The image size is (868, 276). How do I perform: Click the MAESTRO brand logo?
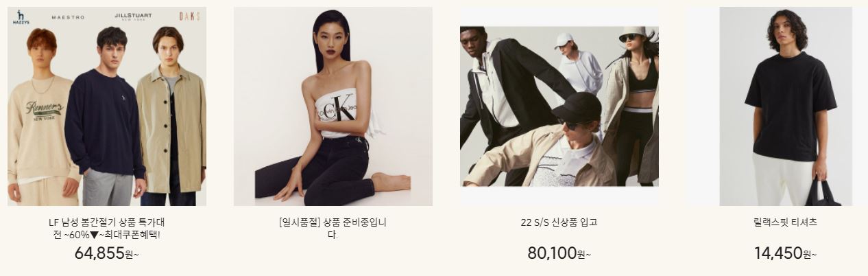click(68, 17)
